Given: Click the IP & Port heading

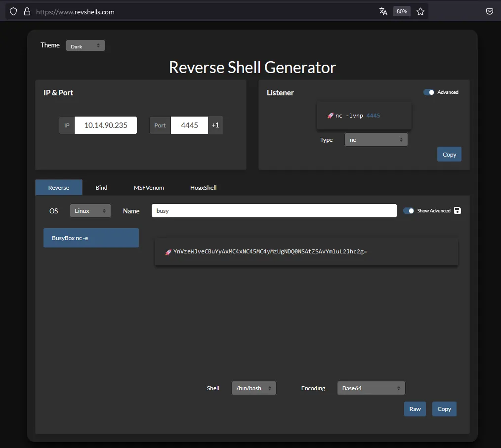Looking at the screenshot, I should tap(58, 92).
